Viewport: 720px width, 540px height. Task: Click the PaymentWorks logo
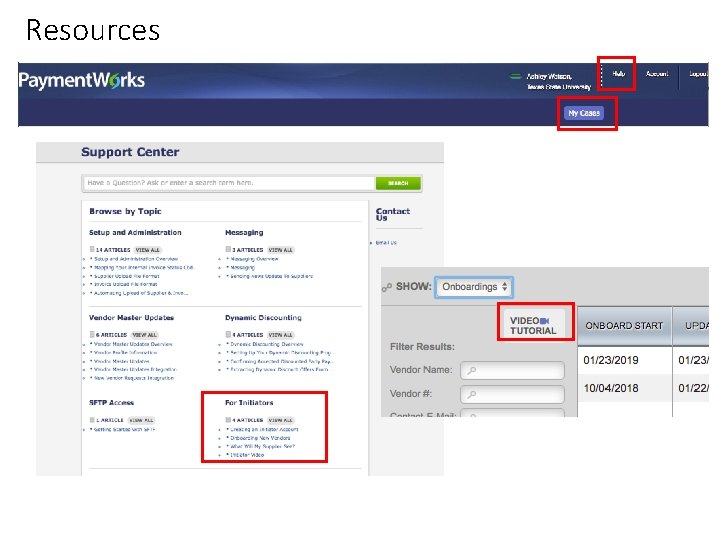[81, 80]
